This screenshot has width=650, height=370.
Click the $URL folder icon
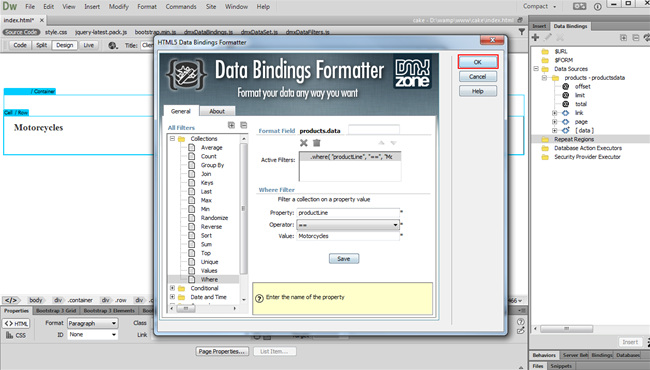click(545, 51)
